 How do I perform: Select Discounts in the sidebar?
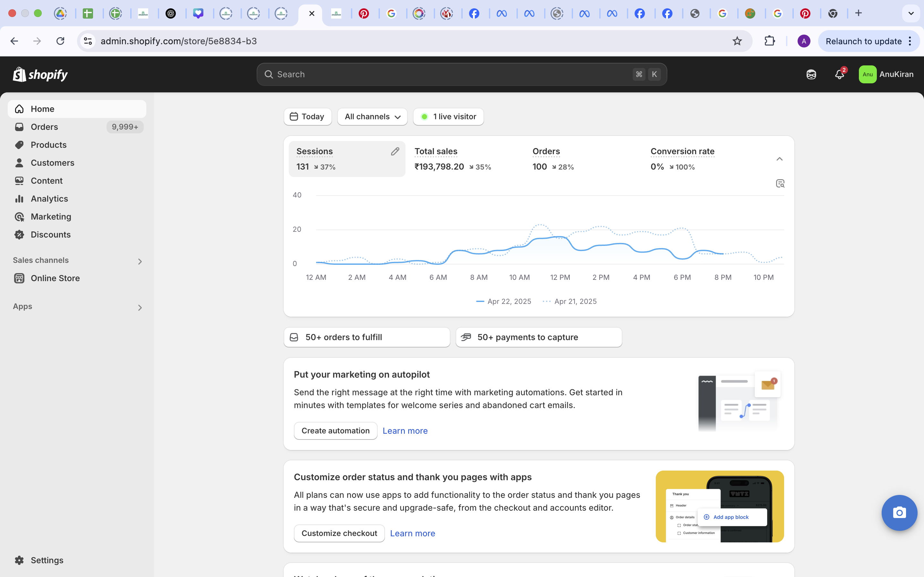pyautogui.click(x=51, y=234)
